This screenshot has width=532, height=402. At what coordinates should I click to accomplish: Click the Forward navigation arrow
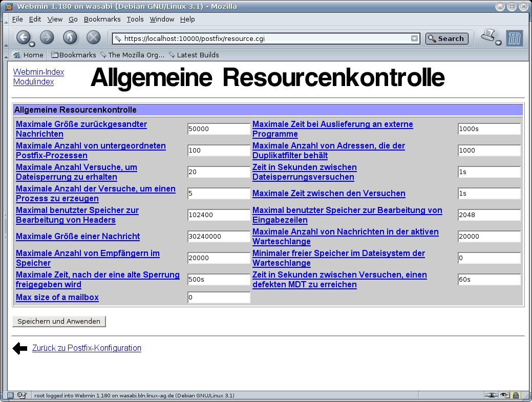[x=47, y=37]
